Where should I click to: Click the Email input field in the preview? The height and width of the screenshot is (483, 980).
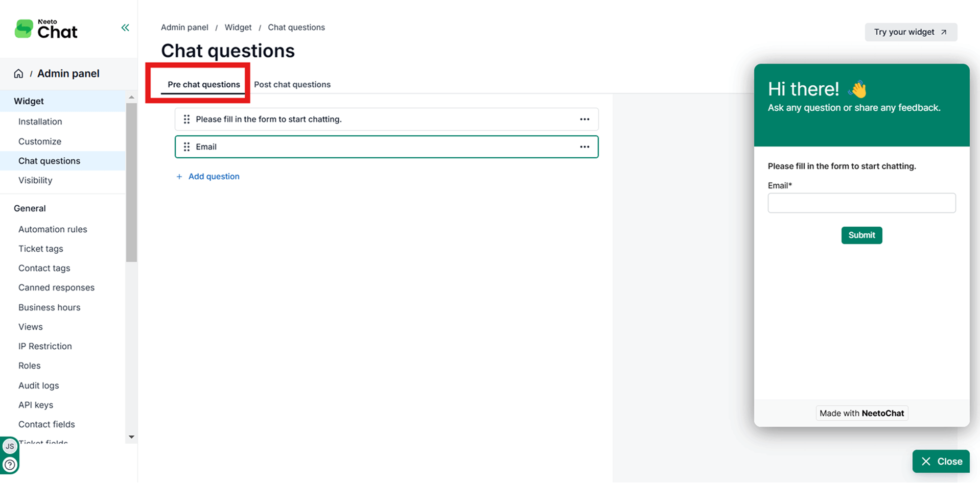861,203
